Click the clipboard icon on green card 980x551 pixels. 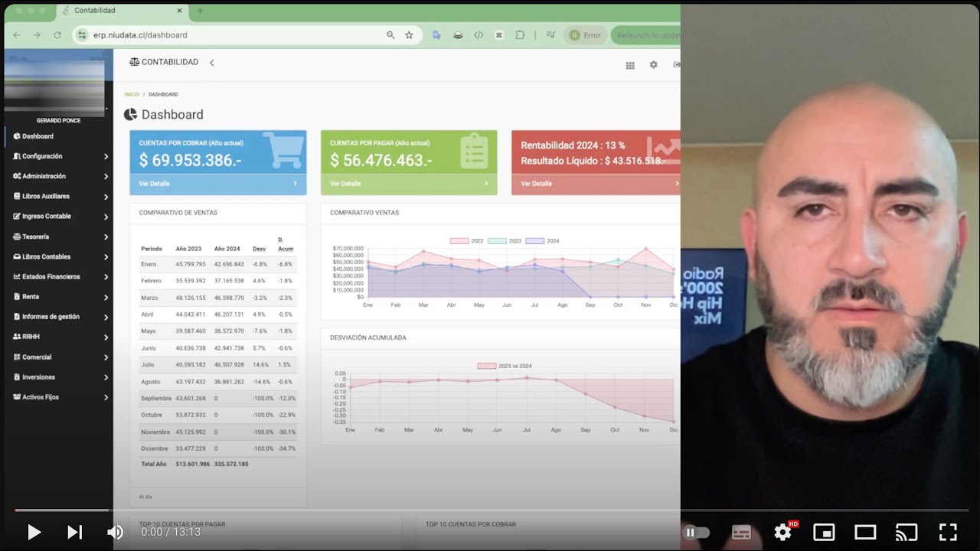[474, 151]
